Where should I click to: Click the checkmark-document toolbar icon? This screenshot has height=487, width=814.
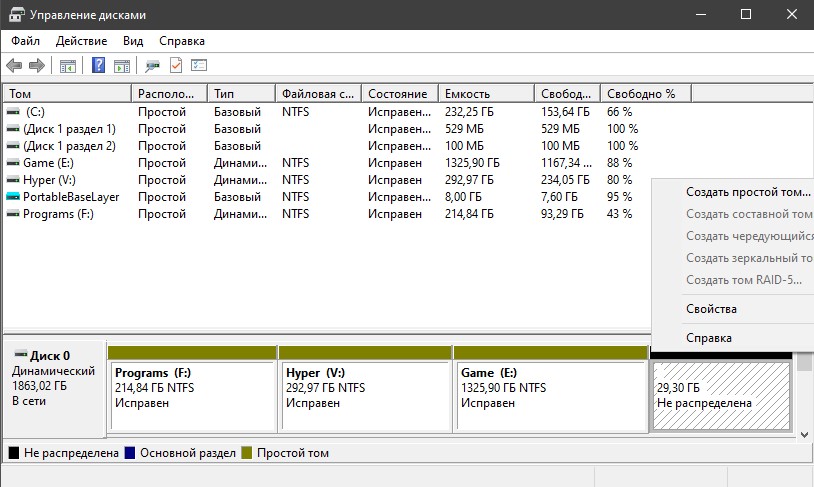(176, 65)
